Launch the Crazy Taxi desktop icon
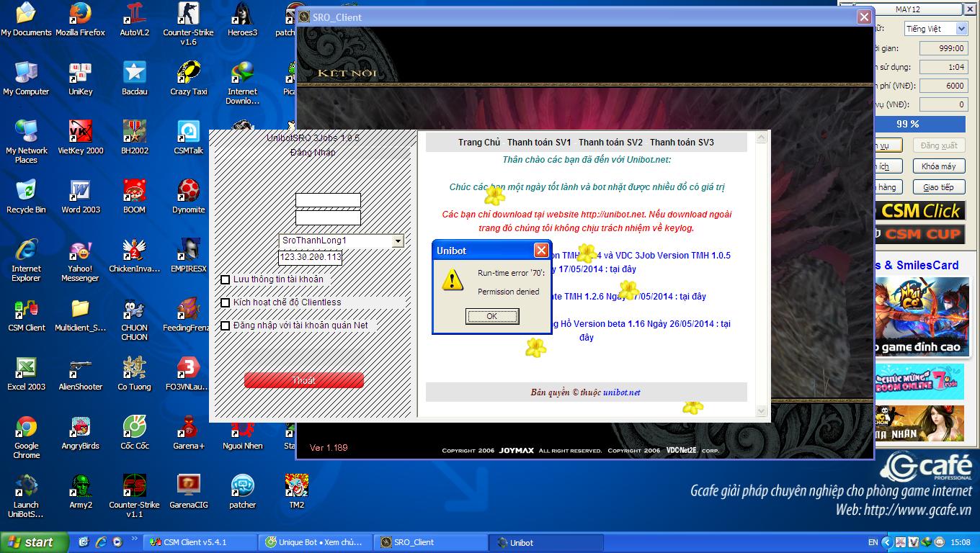 [188, 78]
